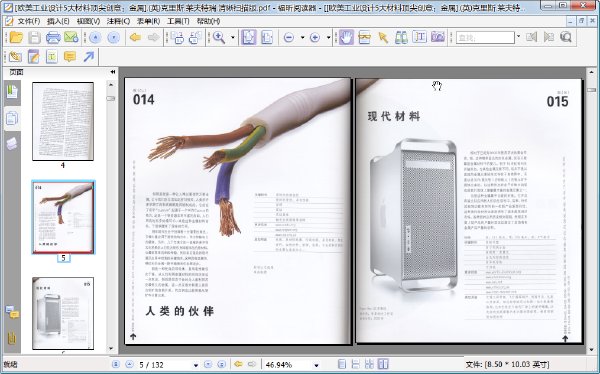600x374 pixels.
Task: Go back to previous view arrow
Action: point(135,37)
